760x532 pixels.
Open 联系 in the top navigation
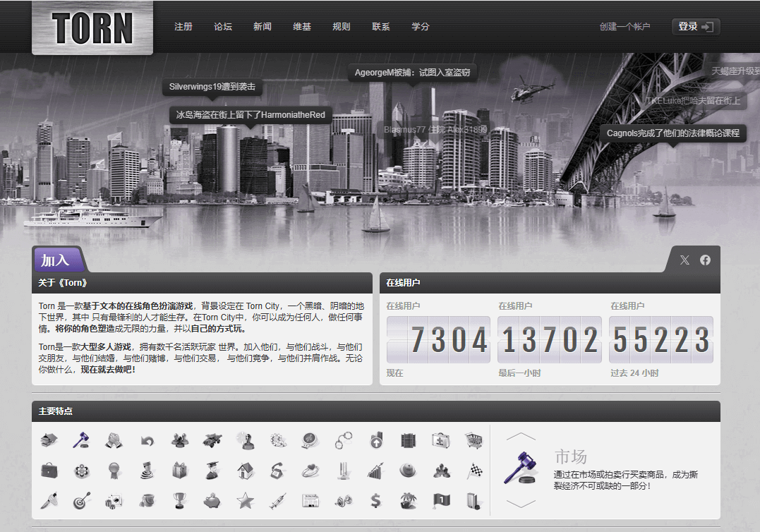point(381,27)
